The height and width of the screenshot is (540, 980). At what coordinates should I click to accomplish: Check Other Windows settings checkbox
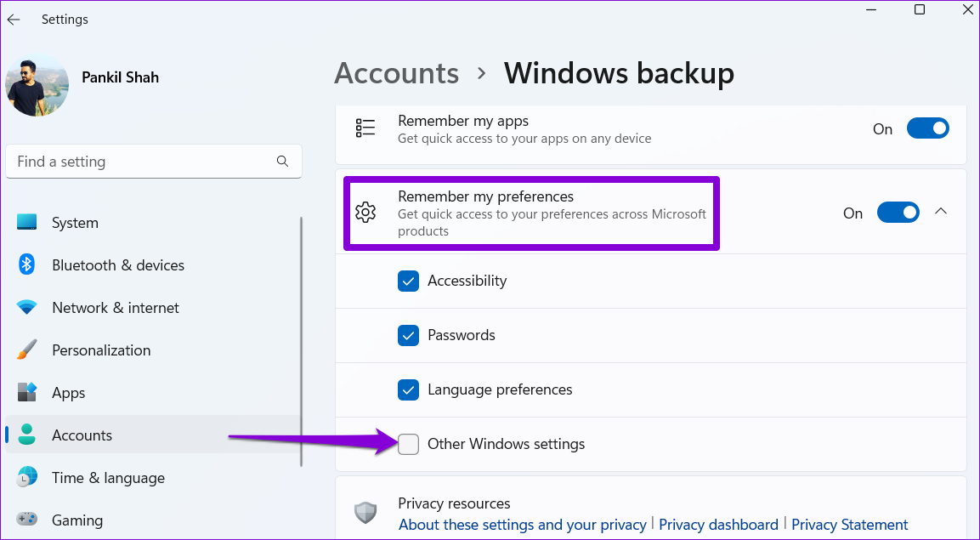409,444
